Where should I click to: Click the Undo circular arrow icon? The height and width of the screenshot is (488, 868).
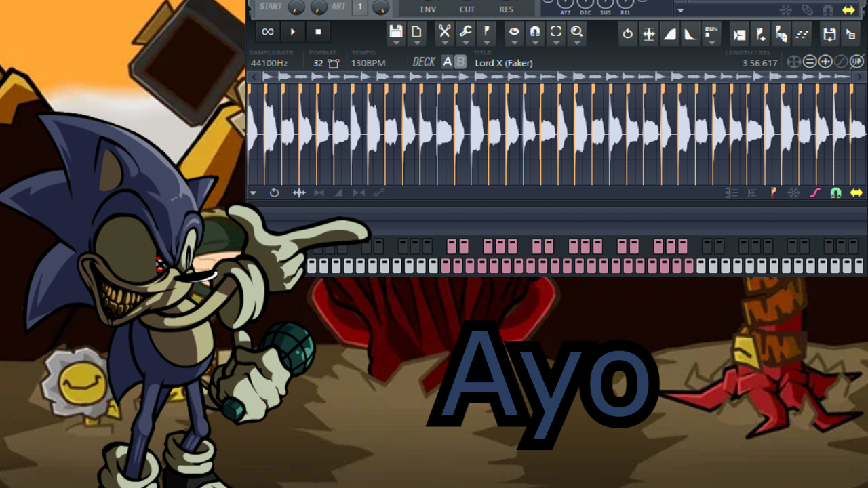pyautogui.click(x=628, y=34)
